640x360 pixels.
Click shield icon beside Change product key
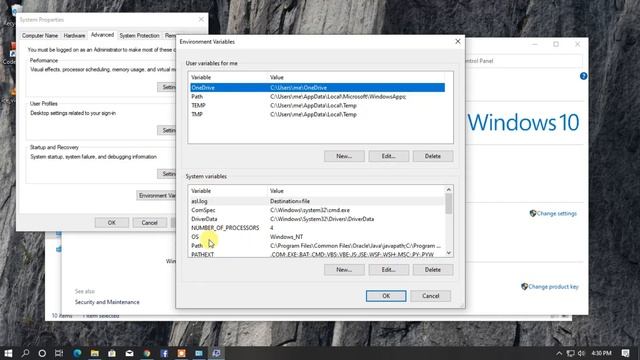[x=524, y=287]
